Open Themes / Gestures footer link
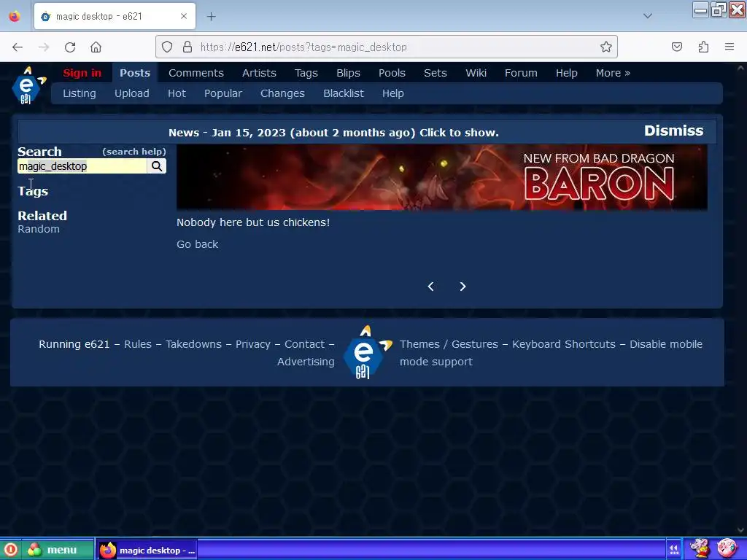Viewport: 747px width, 560px height. coord(449,344)
